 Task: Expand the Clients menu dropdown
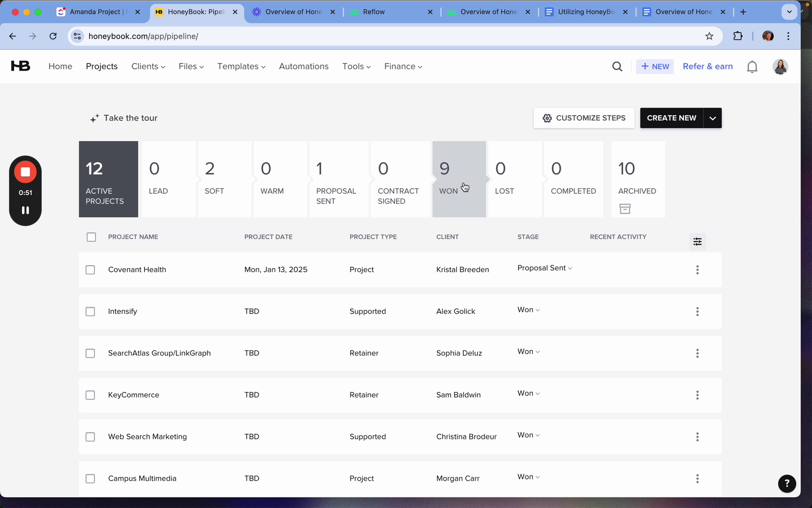(148, 67)
